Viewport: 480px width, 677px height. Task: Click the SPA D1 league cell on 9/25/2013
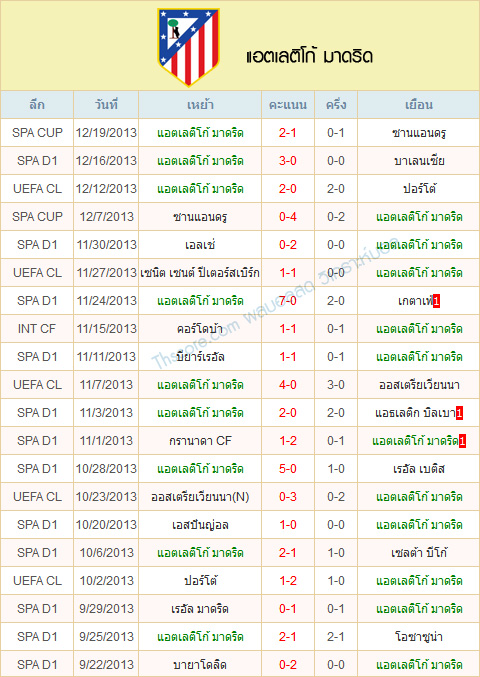[x=37, y=637]
